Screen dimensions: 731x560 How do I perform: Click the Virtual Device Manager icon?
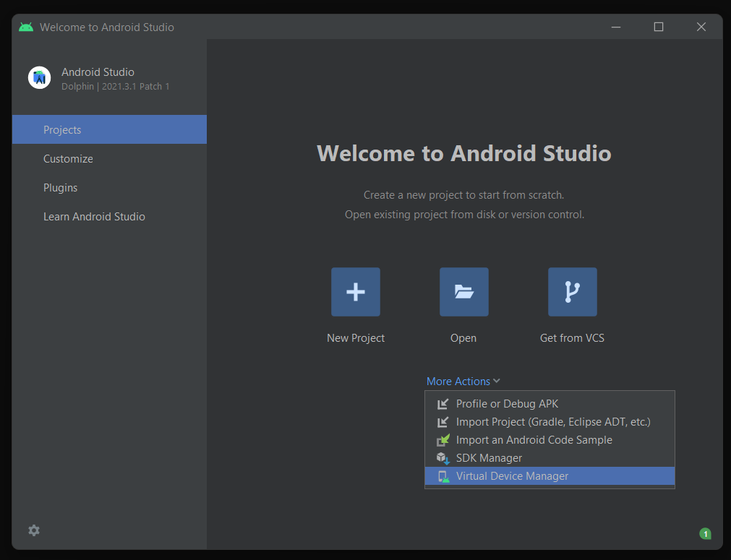[443, 476]
